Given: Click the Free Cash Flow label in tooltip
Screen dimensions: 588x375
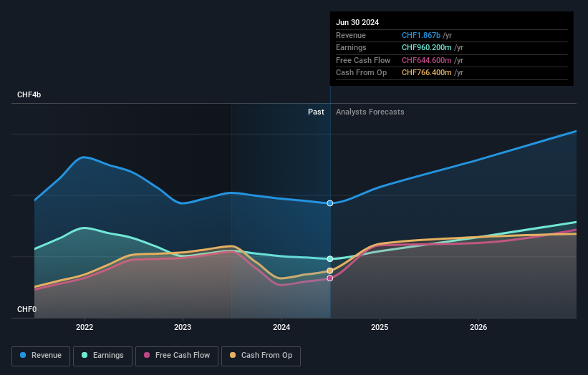Looking at the screenshot, I should (x=363, y=60).
